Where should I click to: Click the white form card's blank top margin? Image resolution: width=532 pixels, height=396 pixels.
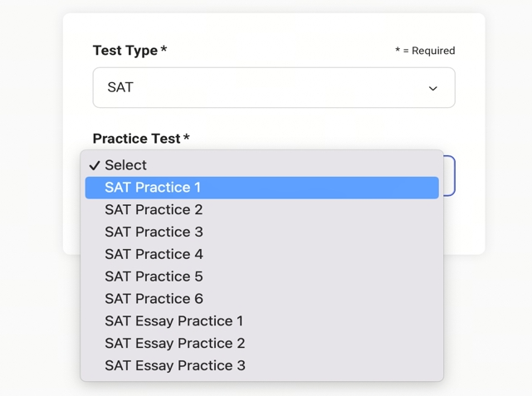point(274,25)
